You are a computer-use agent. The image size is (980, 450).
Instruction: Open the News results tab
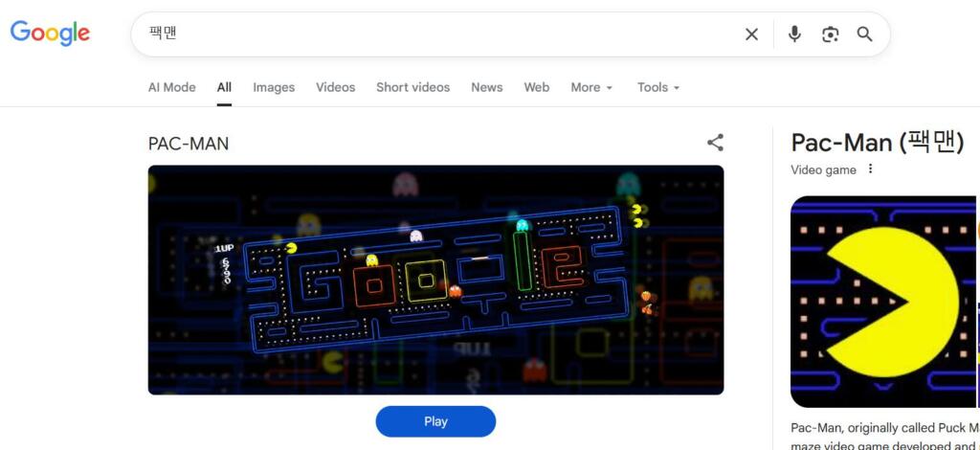point(486,87)
